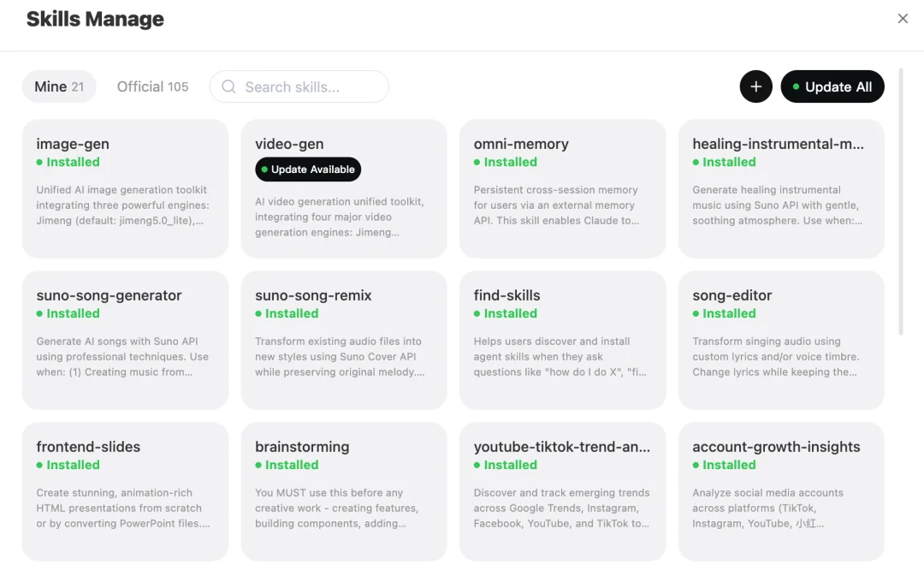Screen dimensions: 924x571
Task: Switch to the Official 105 tab
Action: click(152, 86)
